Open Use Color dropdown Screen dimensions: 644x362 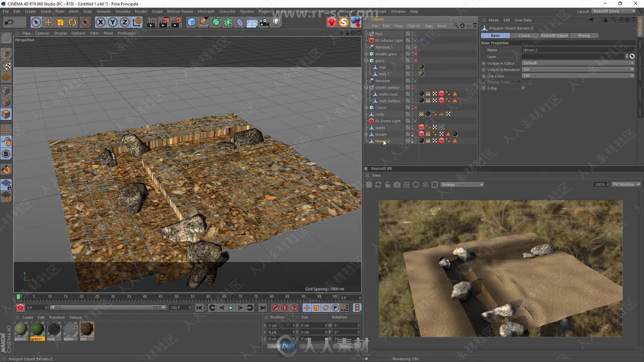(578, 76)
